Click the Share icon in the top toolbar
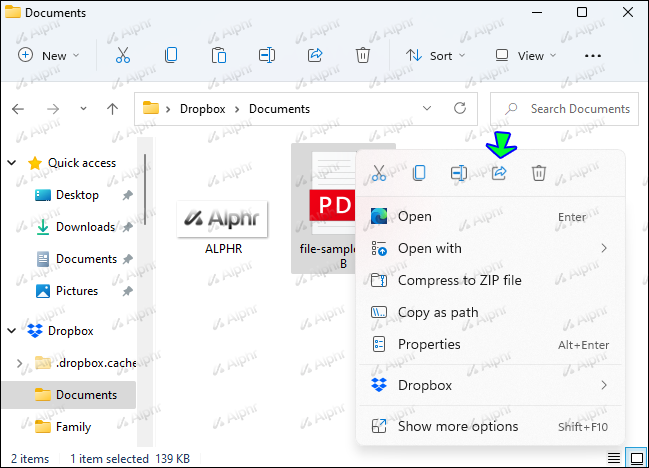Screen dimensions: 649x468 [315, 55]
